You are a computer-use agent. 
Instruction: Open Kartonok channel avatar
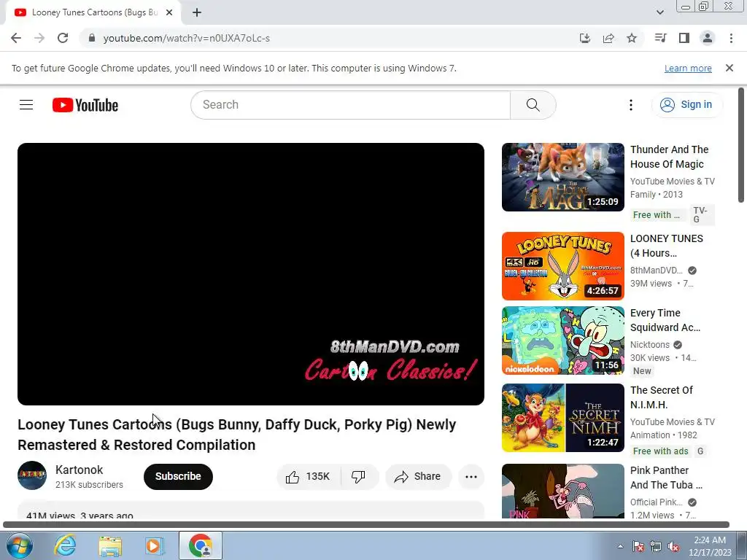tap(32, 475)
